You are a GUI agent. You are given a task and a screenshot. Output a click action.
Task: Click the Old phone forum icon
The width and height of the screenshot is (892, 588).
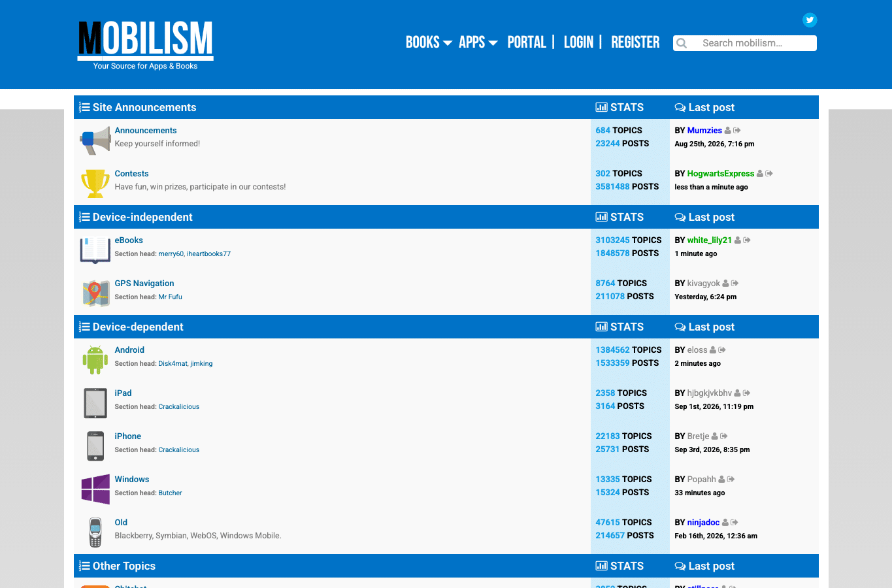pyautogui.click(x=95, y=532)
